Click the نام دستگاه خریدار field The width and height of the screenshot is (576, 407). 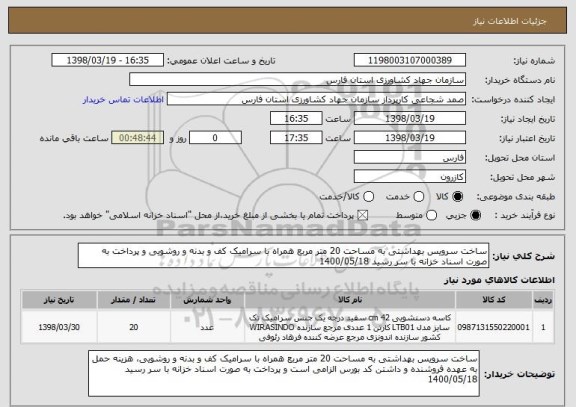298,80
